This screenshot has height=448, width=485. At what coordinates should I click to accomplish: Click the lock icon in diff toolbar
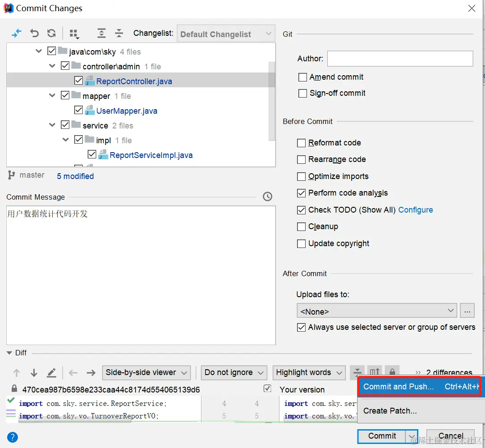[x=392, y=372]
